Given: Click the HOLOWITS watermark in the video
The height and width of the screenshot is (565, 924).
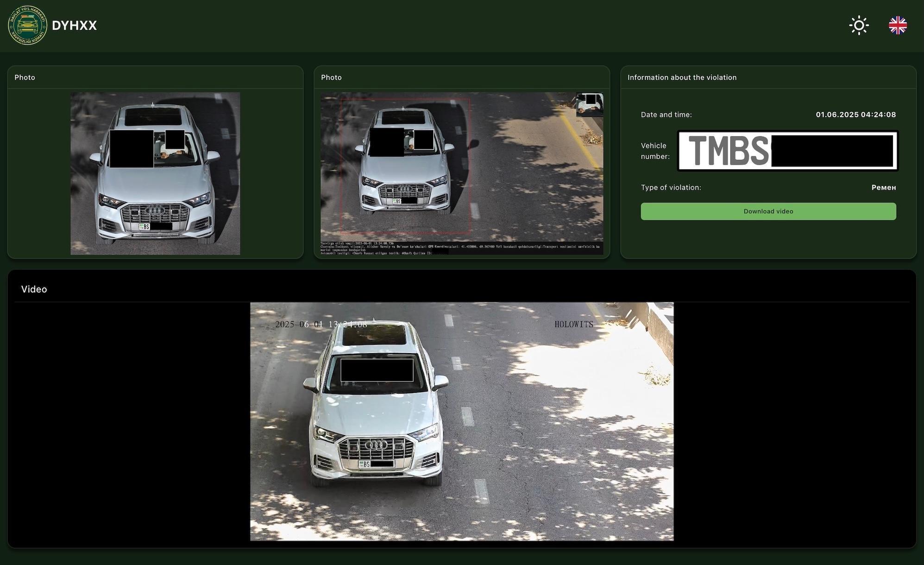Looking at the screenshot, I should [574, 324].
